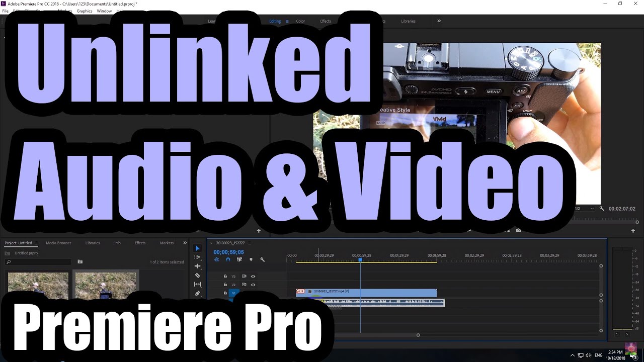Open the Graphics menu
Screen dimensions: 644x362
click(85, 11)
